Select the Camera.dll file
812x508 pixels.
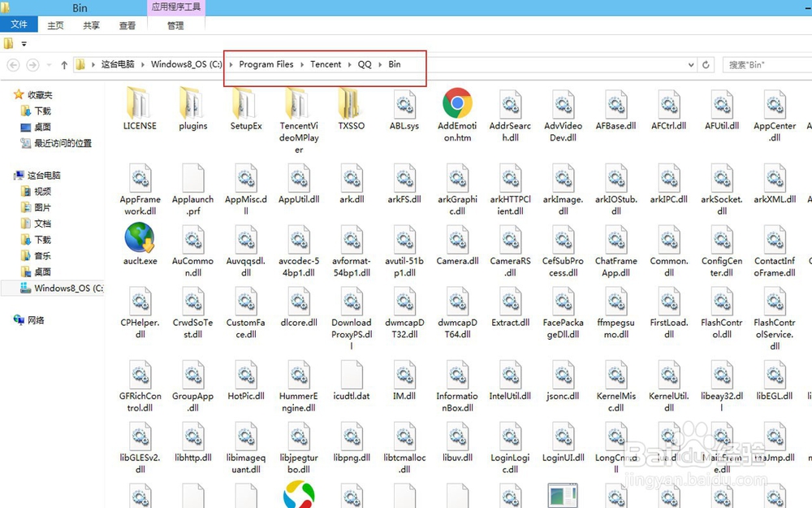click(x=457, y=244)
